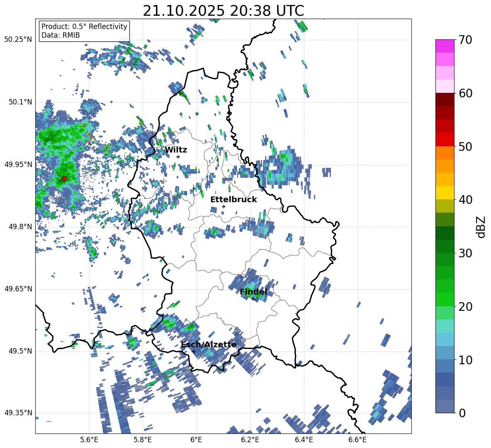Viewport: 491px width, 448px height.
Task: Click the 50.25°N latitude label
Action: coord(18,40)
